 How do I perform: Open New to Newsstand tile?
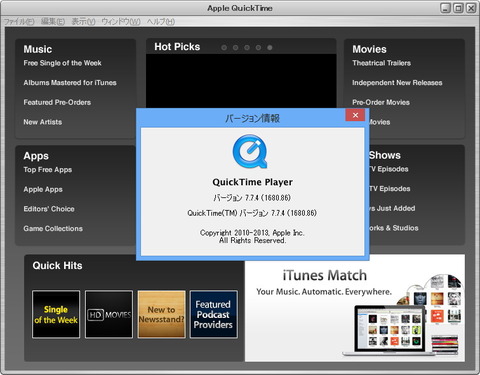(x=161, y=314)
